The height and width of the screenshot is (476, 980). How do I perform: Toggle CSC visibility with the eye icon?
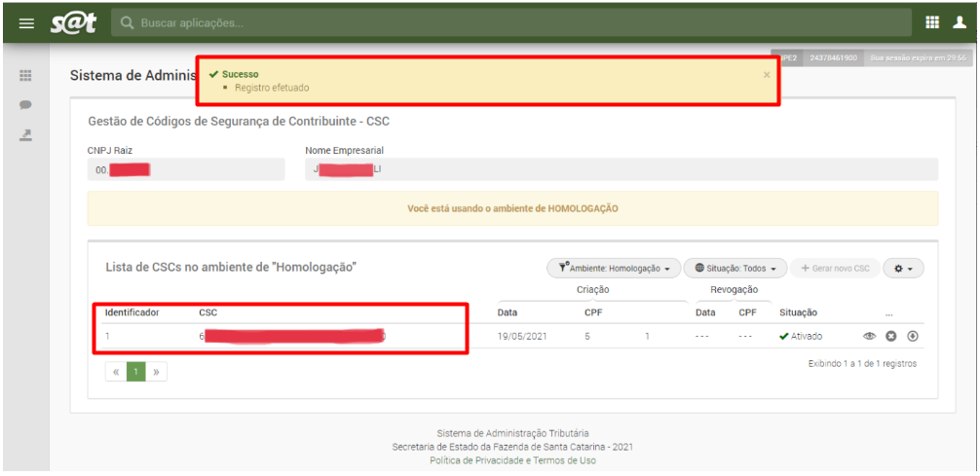869,337
